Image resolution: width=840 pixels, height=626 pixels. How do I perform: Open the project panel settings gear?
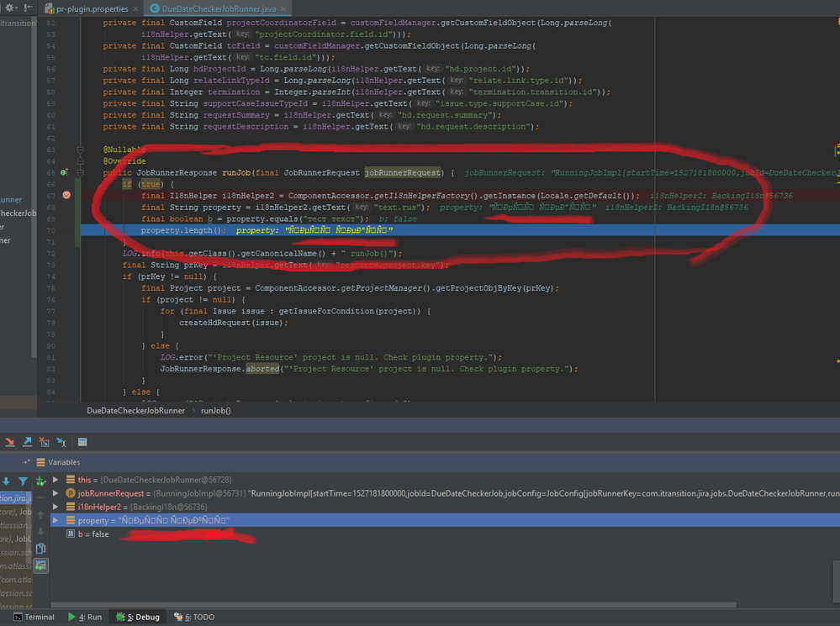[9, 8]
